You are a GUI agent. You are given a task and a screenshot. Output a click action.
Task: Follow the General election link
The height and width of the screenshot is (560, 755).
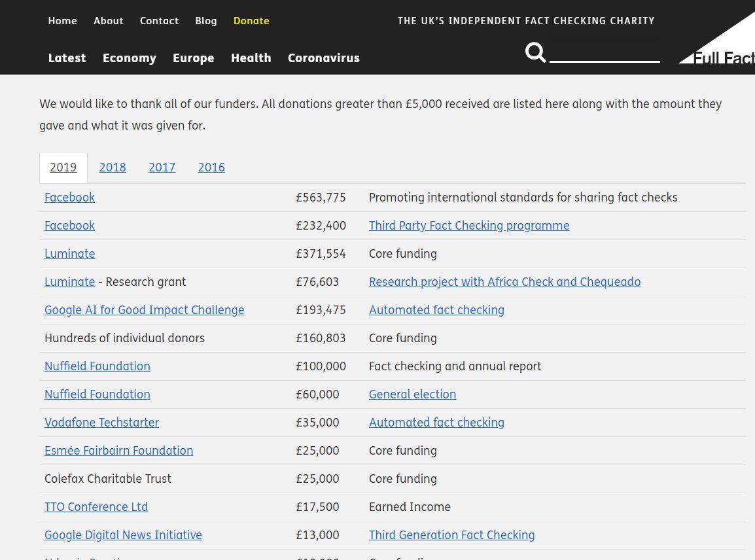pyautogui.click(x=412, y=394)
